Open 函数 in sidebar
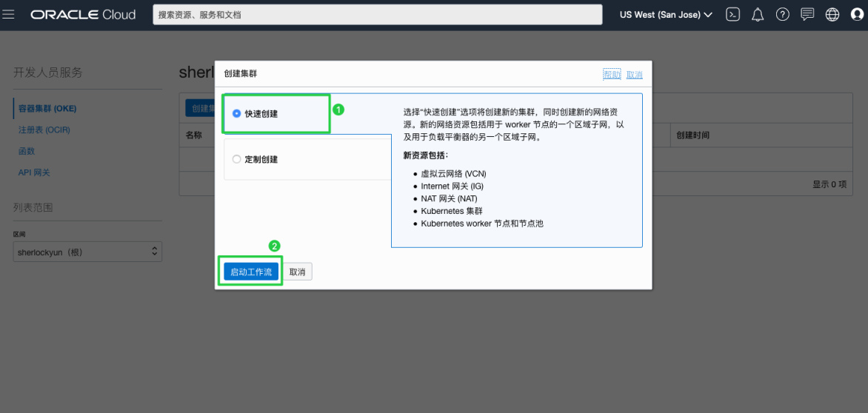 click(27, 151)
